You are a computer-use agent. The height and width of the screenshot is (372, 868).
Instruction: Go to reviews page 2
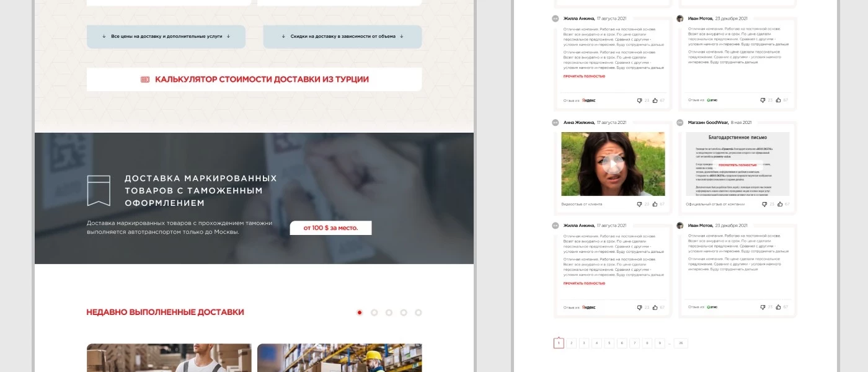coord(571,343)
